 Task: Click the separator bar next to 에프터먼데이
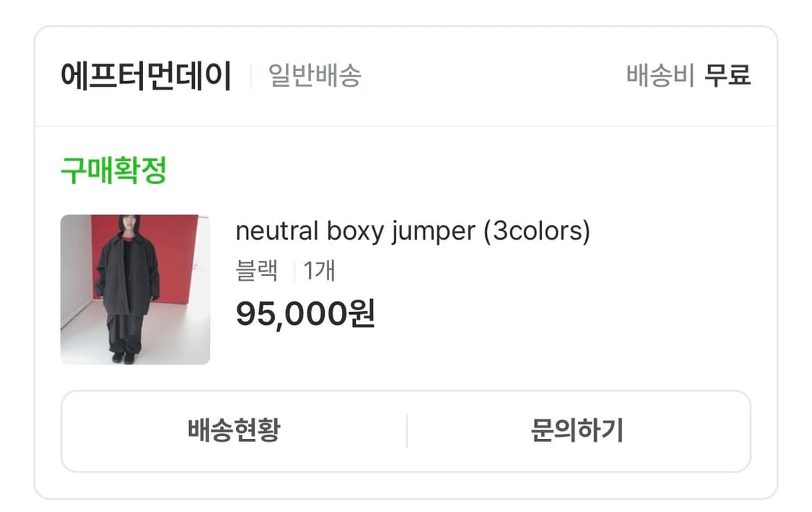click(249, 74)
